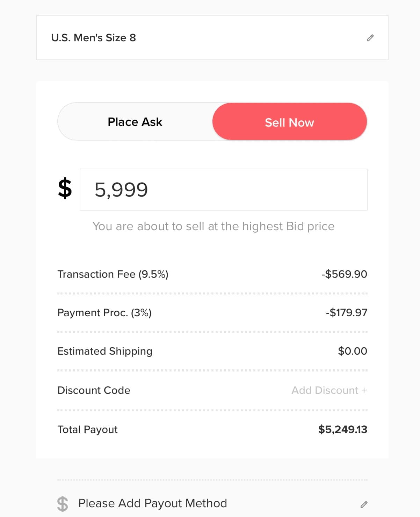Click the $5,249.13 total payout amount
Image resolution: width=420 pixels, height=517 pixels.
tap(342, 429)
